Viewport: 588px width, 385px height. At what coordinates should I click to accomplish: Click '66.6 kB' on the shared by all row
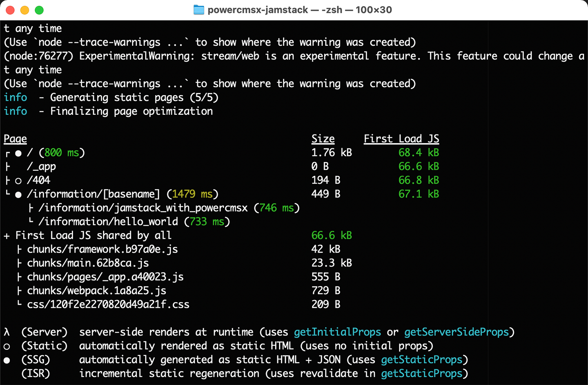point(332,235)
